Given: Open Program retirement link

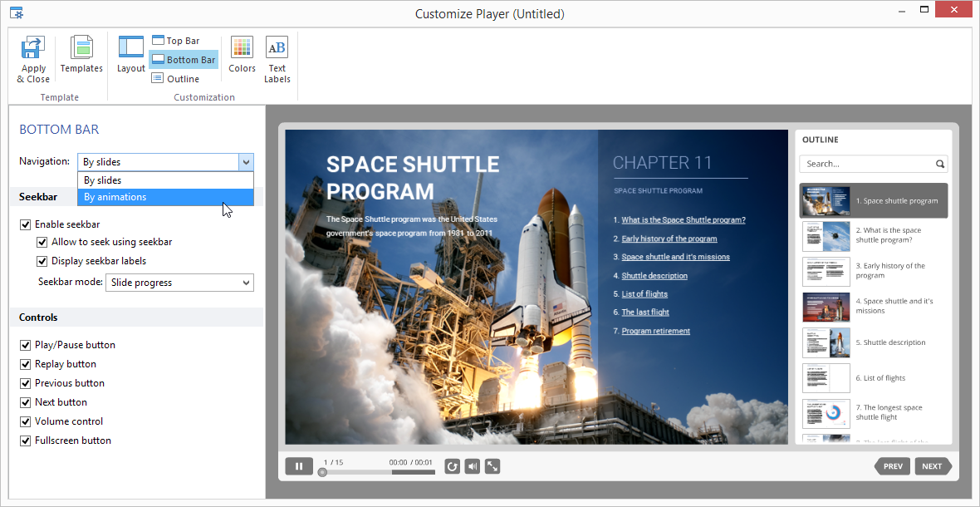Looking at the screenshot, I should point(655,331).
